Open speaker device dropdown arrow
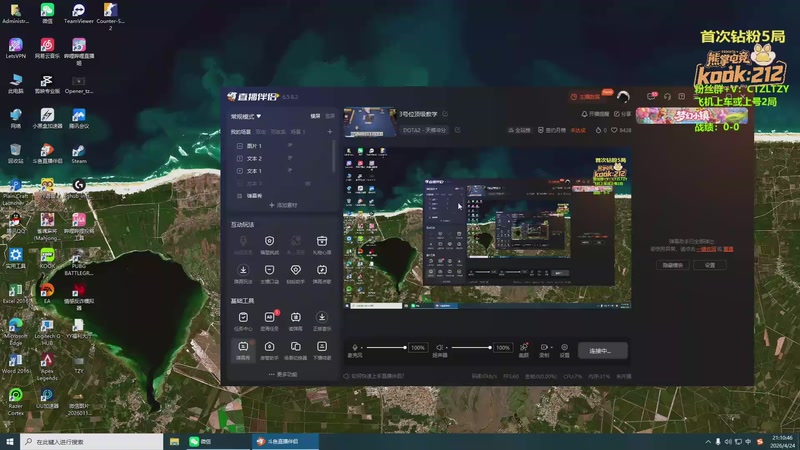This screenshot has height=450, width=800. pyautogui.click(x=446, y=348)
